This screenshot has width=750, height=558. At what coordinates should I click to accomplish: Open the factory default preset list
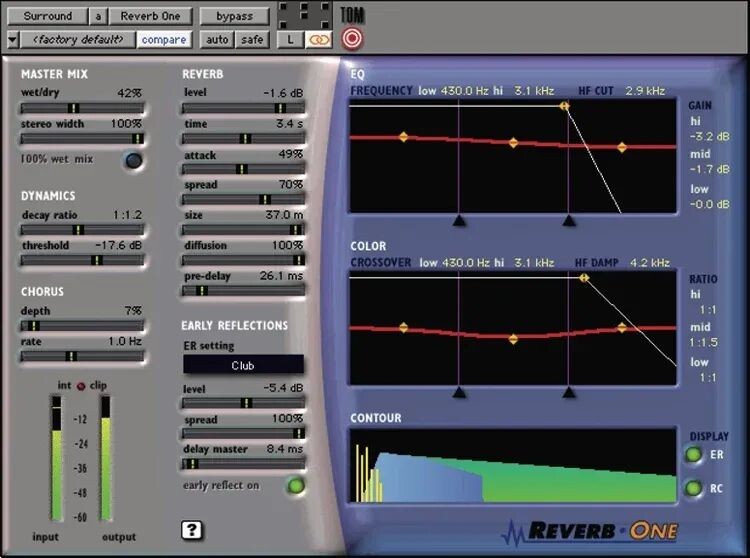[x=79, y=40]
